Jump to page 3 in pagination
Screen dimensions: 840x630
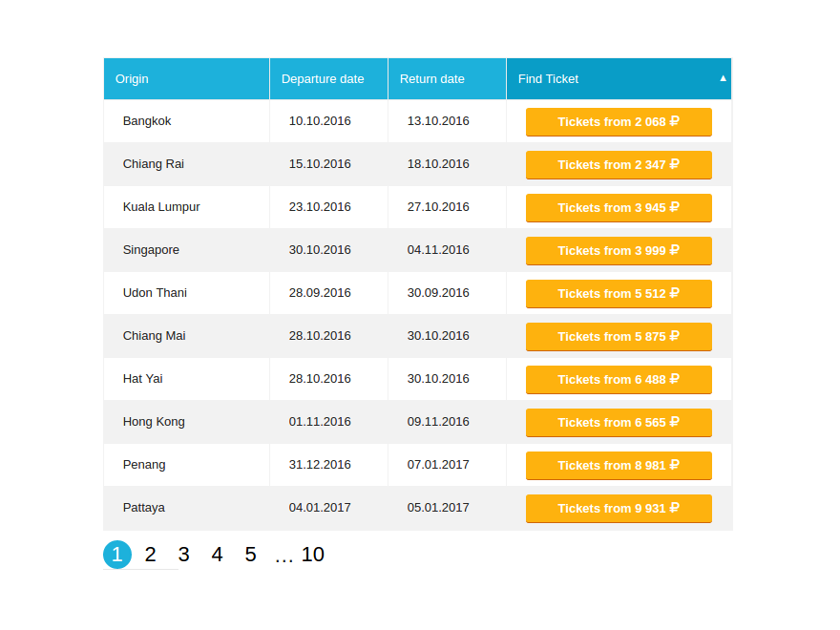click(x=183, y=555)
